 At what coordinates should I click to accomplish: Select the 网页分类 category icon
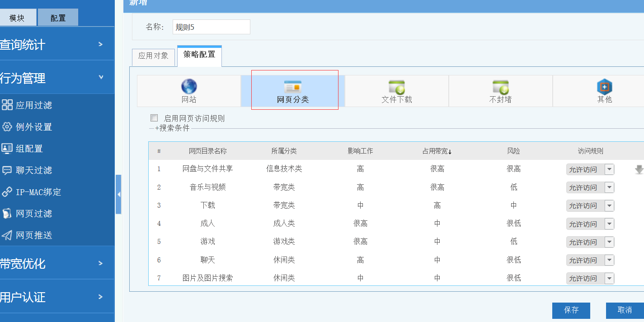(x=292, y=87)
